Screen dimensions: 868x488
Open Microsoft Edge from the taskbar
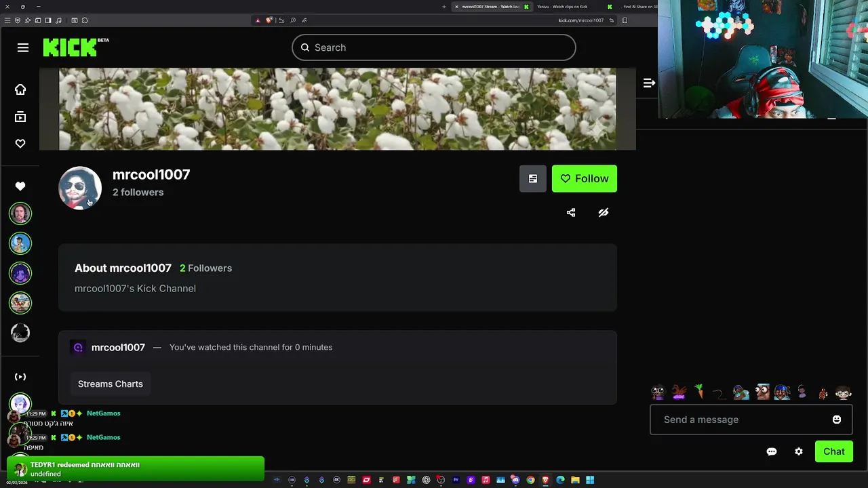point(560,480)
